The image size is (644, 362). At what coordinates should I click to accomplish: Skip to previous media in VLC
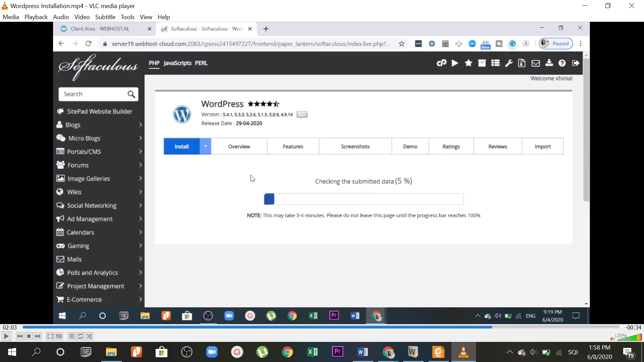coord(20,336)
